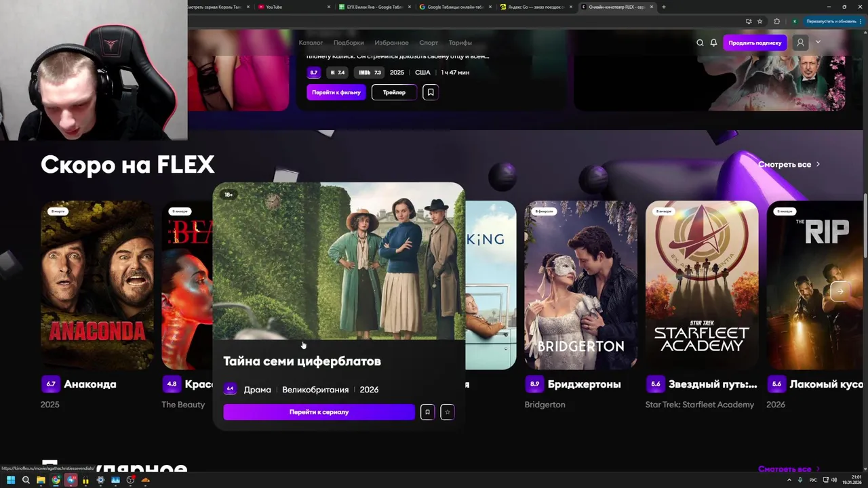Open the browser extensions puzzle icon

776,21
